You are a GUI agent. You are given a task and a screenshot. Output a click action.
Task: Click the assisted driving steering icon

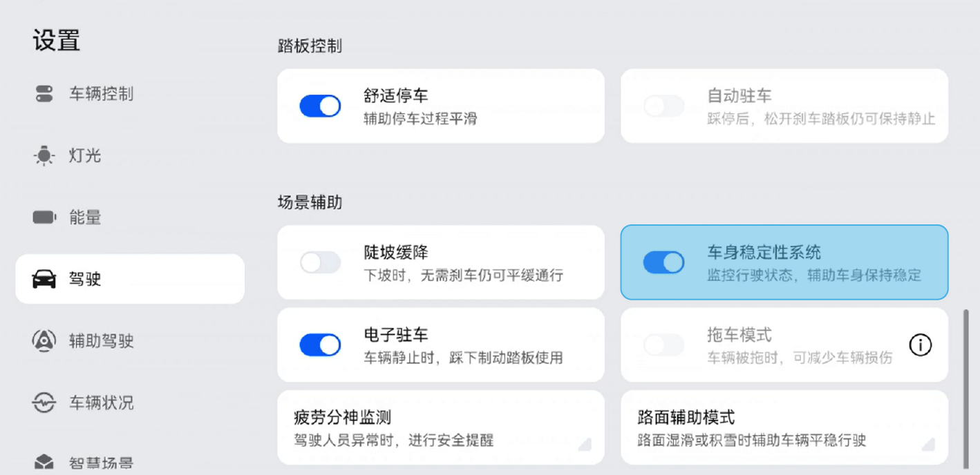coord(44,340)
